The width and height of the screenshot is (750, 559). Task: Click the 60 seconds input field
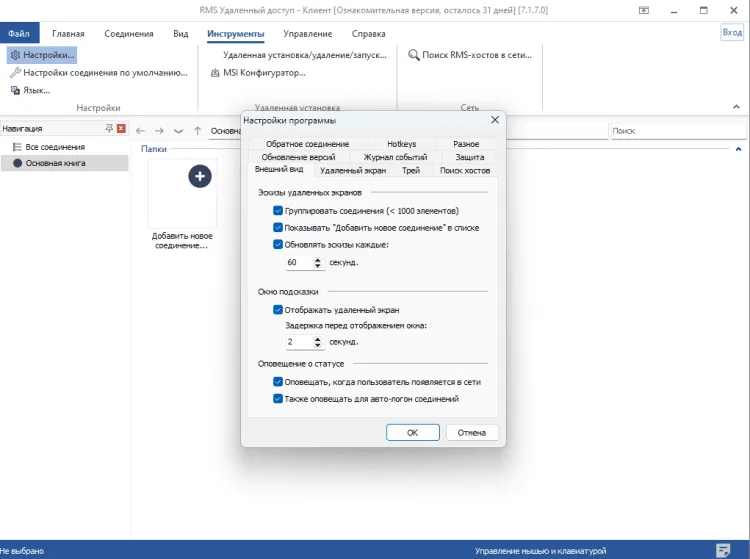(299, 262)
